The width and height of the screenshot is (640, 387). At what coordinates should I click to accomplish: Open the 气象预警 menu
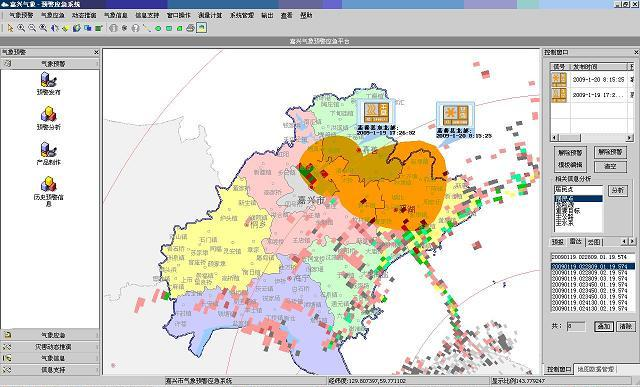[21, 15]
